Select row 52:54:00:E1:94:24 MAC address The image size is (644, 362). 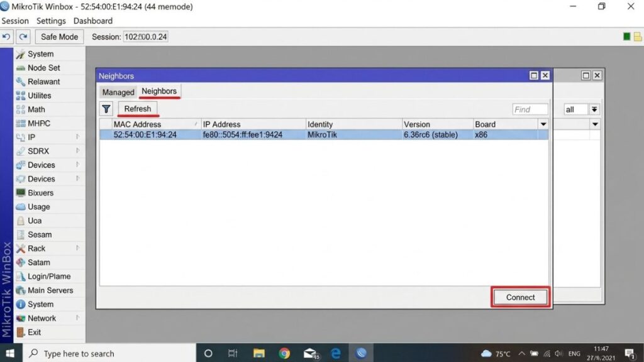145,134
